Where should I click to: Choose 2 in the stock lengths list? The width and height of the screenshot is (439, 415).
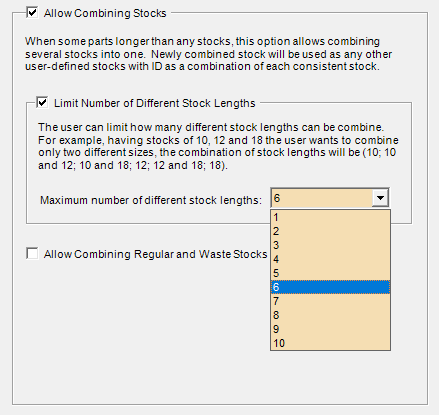(x=330, y=231)
